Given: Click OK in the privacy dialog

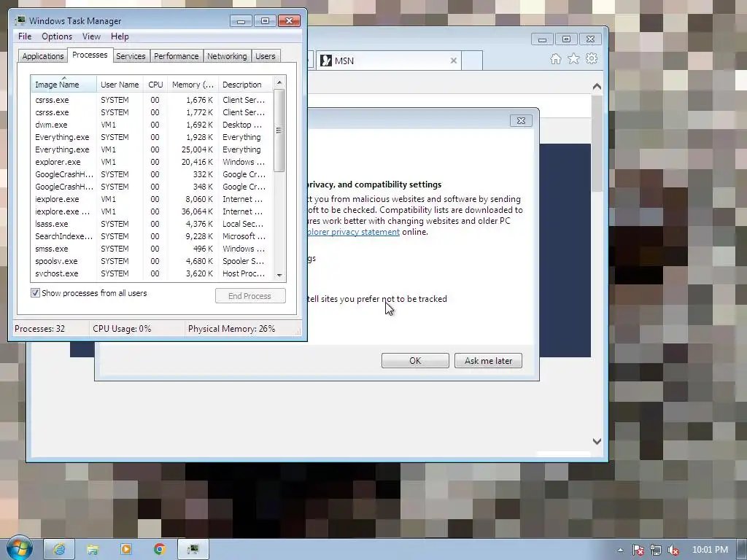Looking at the screenshot, I should [x=415, y=360].
